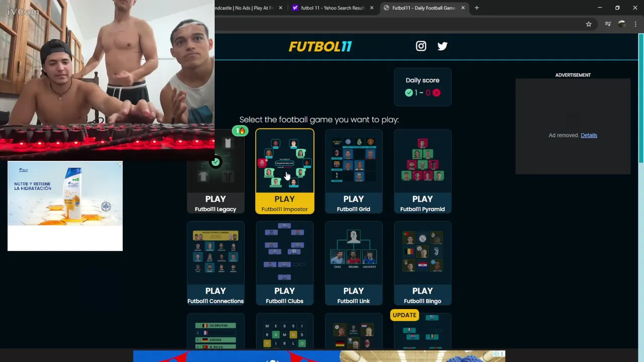Viewport: 644px width, 362px height.
Task: Click the shampoo advertisement image
Action: [65, 194]
